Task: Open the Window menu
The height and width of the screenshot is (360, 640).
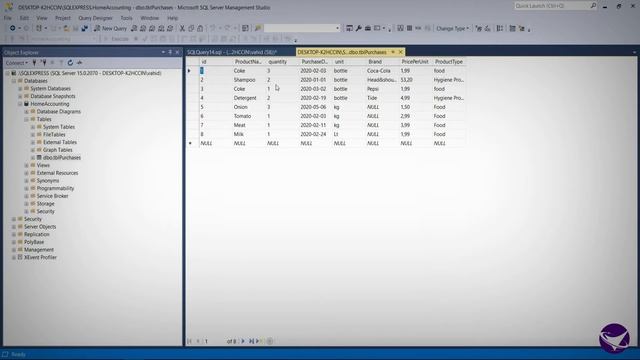Action: point(149,18)
